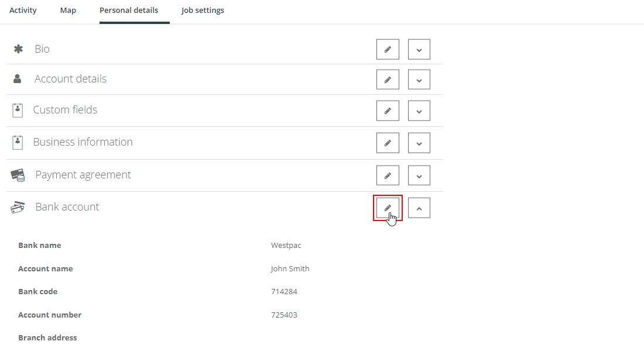Edit the Bank account section
The width and height of the screenshot is (644, 355).
[x=388, y=208]
